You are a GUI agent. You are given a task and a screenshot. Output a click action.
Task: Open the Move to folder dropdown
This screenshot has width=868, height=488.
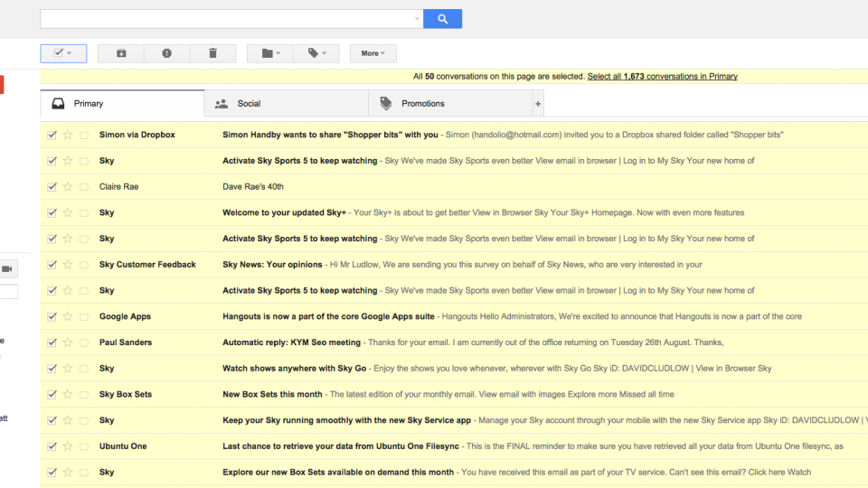point(270,53)
